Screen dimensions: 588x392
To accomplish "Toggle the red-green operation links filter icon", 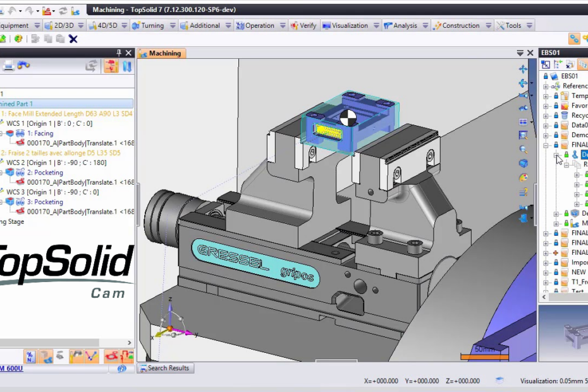I will click(x=126, y=357).
